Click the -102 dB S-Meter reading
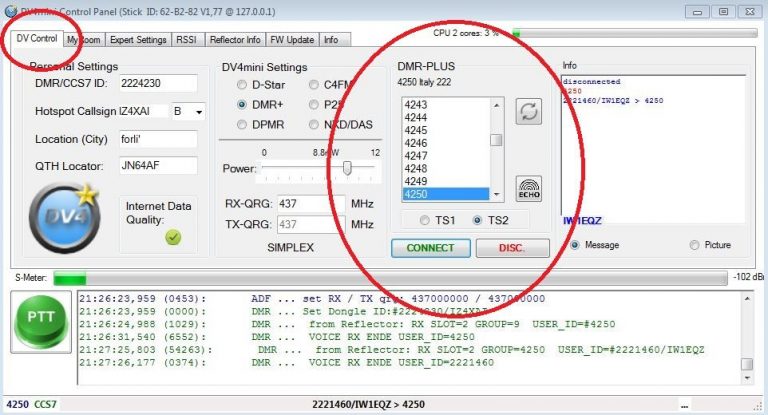 [748, 277]
